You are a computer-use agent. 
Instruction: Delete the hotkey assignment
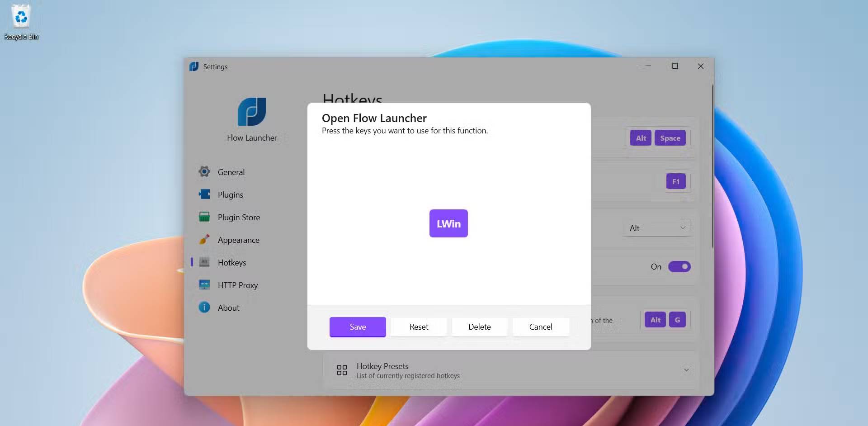(x=479, y=327)
